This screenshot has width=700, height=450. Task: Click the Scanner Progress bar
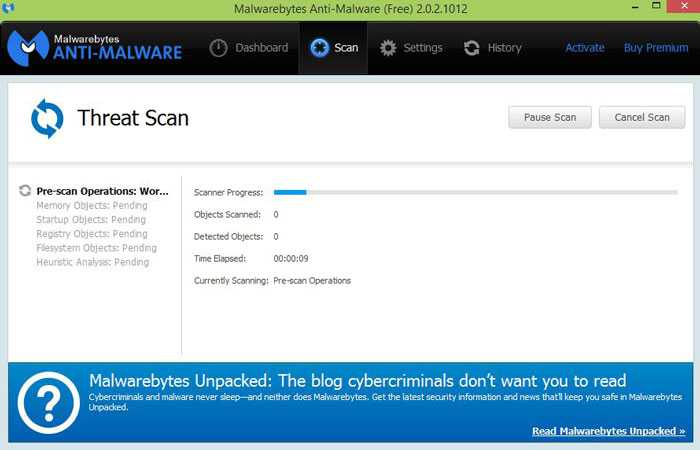475,192
